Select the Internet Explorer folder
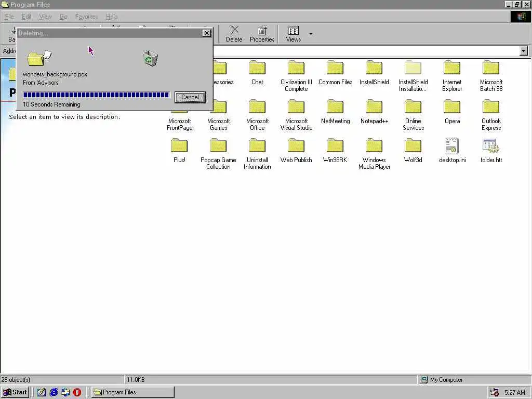This screenshot has width=532, height=399. (452, 76)
